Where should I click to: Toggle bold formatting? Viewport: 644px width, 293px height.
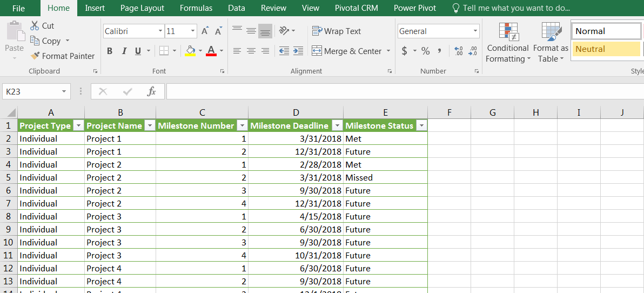coord(110,51)
